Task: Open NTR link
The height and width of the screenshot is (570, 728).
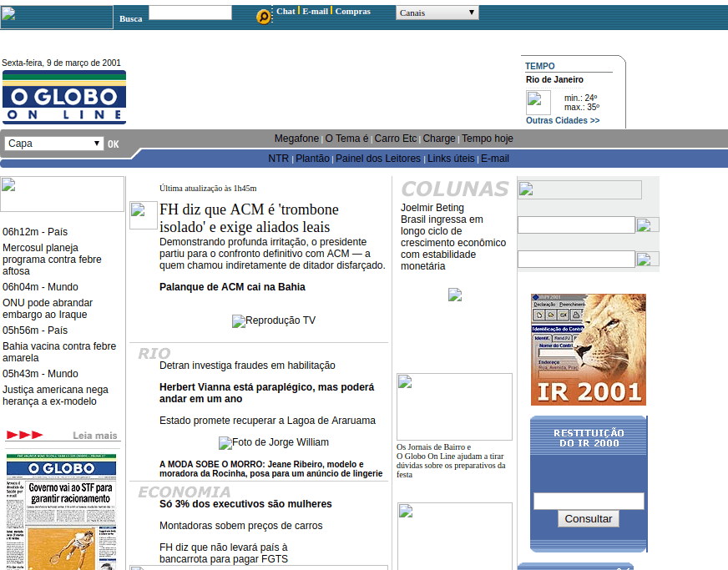Action: pyautogui.click(x=279, y=159)
